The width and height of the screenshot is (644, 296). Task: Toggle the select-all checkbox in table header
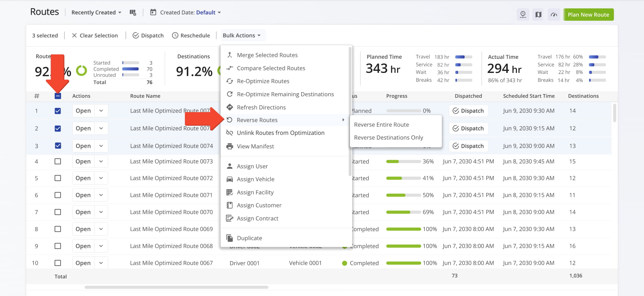pos(58,96)
